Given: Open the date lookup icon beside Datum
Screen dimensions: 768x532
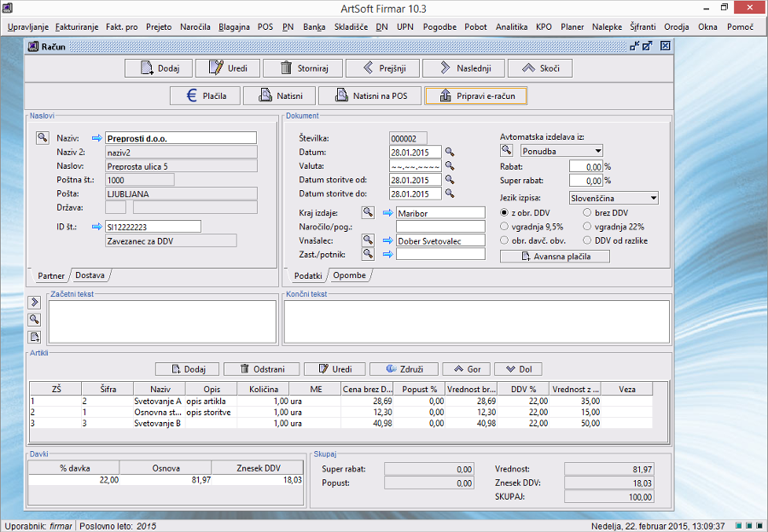Looking at the screenshot, I should [x=450, y=153].
